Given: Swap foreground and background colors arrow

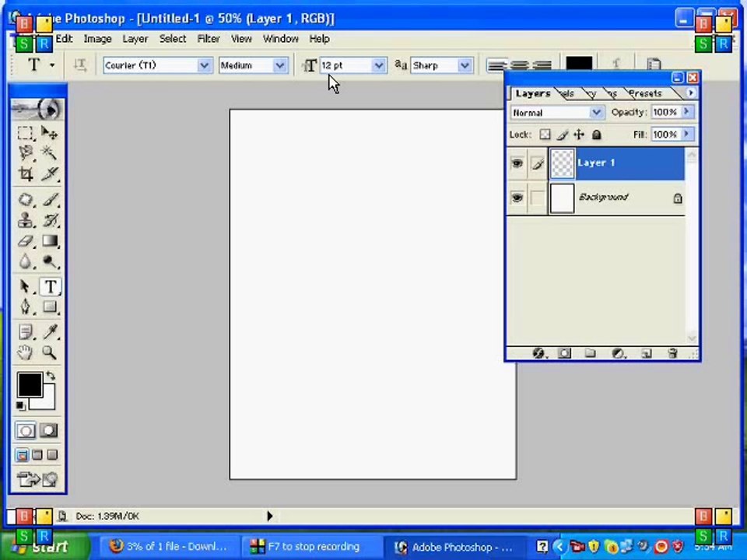Looking at the screenshot, I should tap(51, 376).
